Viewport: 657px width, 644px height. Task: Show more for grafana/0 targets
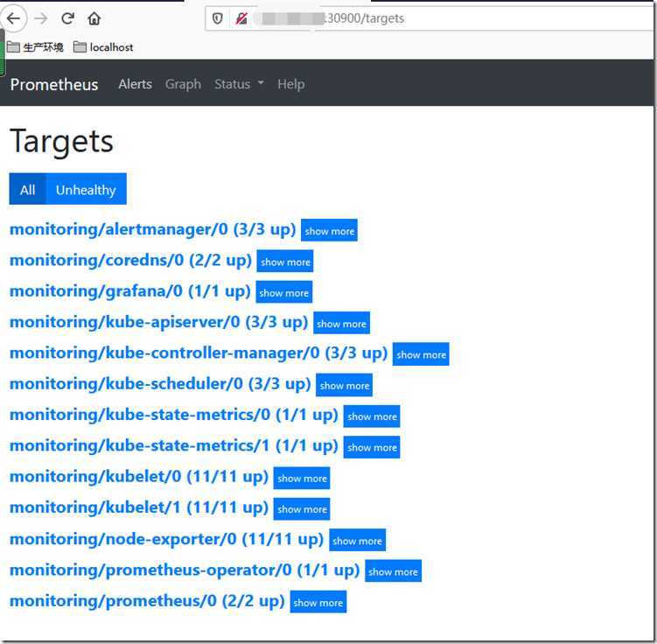(284, 292)
